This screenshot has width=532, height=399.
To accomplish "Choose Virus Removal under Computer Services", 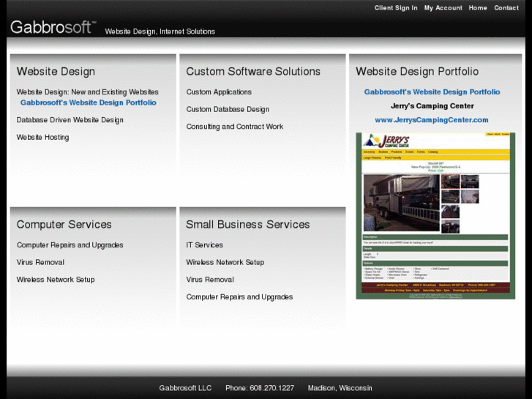I will point(40,263).
